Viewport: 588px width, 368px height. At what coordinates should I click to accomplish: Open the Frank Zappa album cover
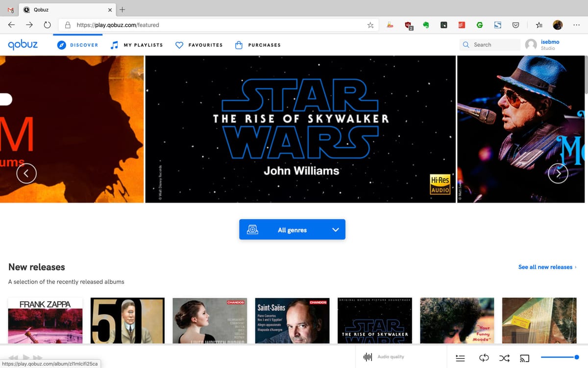click(45, 320)
